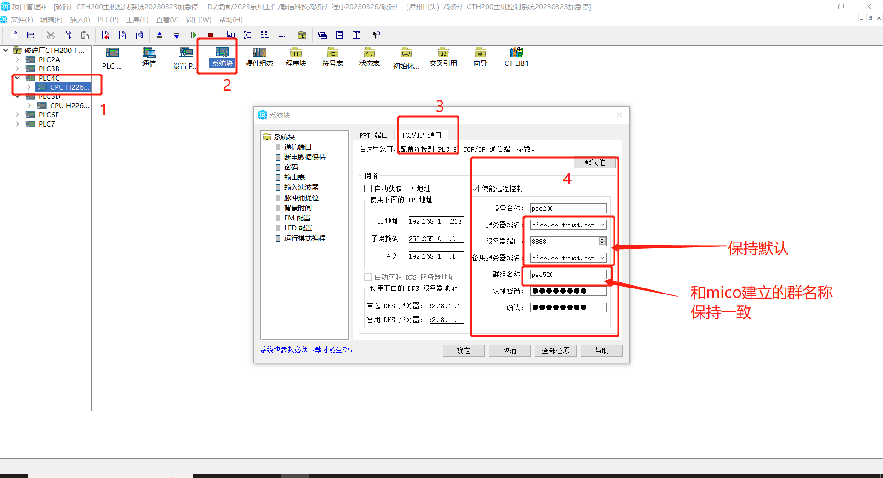Open the first 'PLC...' icon in the main pane
Viewport: 883px width, 478px height.
coord(112,58)
